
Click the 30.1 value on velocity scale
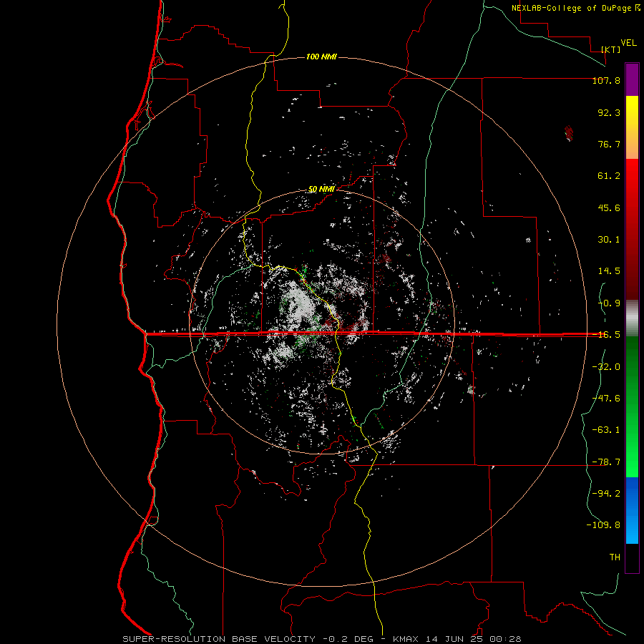609,240
